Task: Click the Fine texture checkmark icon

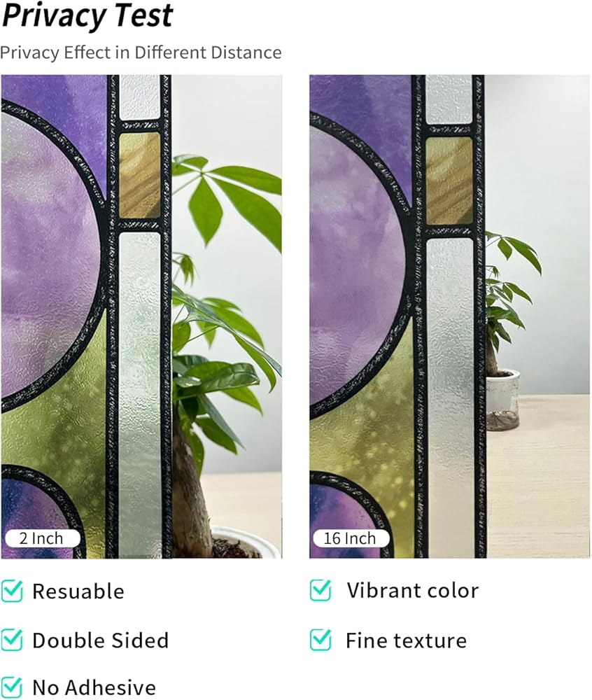Action: pyautogui.click(x=321, y=640)
